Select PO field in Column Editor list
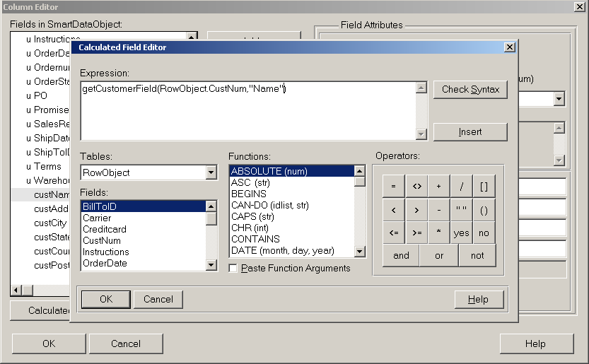This screenshot has width=589, height=364. coord(40,96)
